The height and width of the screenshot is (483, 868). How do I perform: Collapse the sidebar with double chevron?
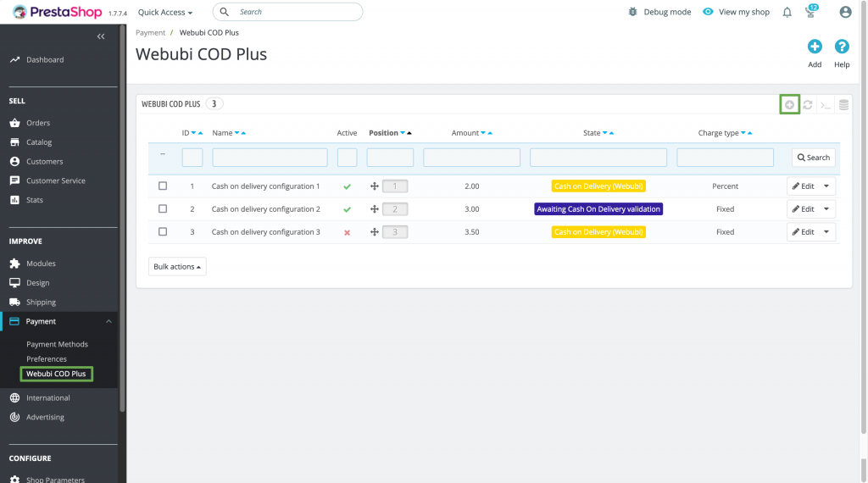(101, 36)
